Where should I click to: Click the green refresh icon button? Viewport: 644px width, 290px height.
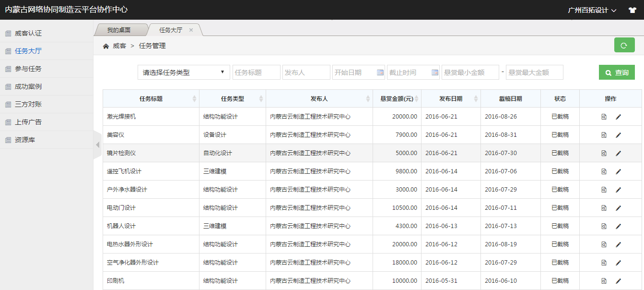pos(624,45)
